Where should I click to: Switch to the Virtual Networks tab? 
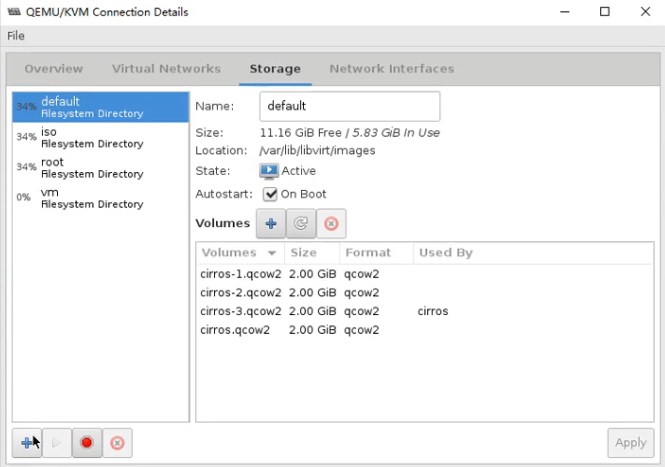pyautogui.click(x=166, y=69)
